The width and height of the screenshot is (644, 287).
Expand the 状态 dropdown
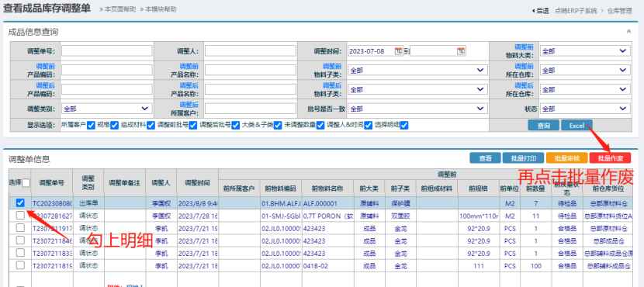[x=585, y=109]
